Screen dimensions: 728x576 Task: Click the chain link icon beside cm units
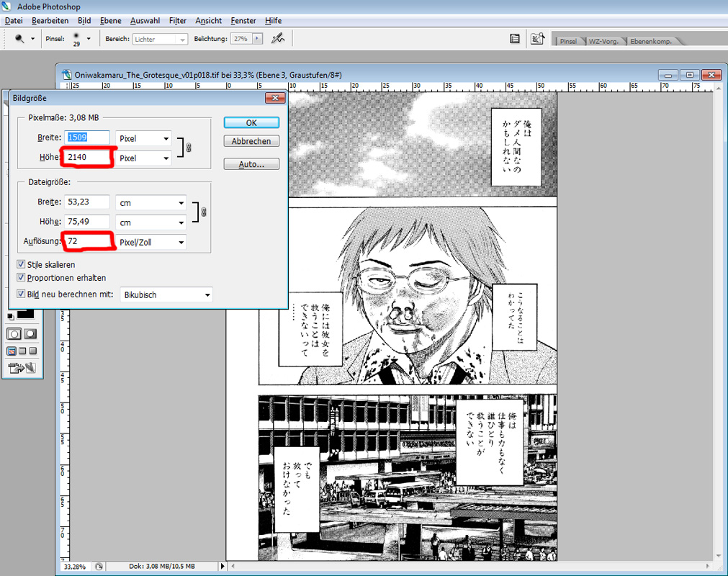pos(203,212)
